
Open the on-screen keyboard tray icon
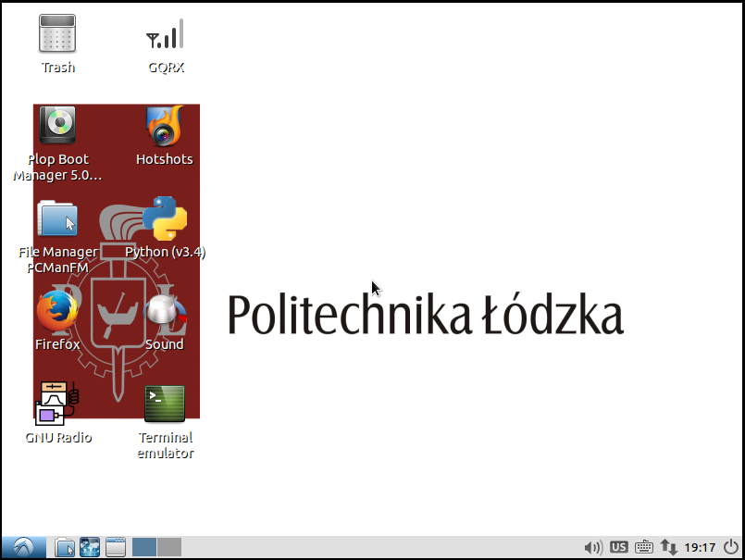(644, 547)
